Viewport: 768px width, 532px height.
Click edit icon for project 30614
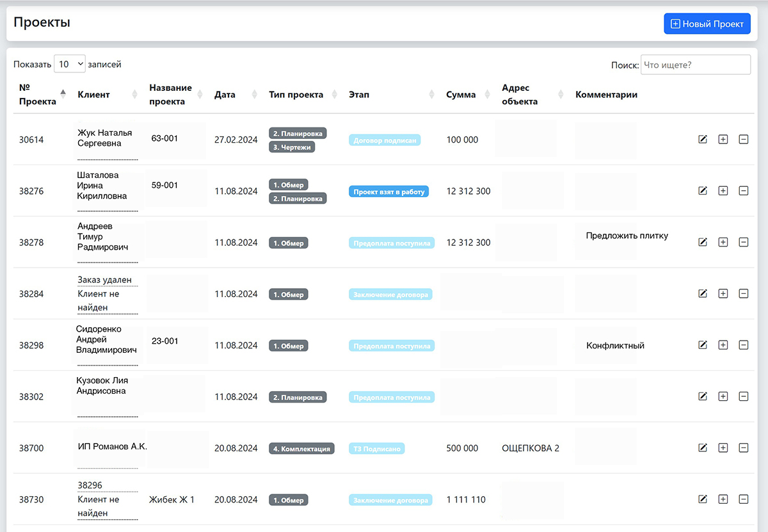pyautogui.click(x=703, y=139)
